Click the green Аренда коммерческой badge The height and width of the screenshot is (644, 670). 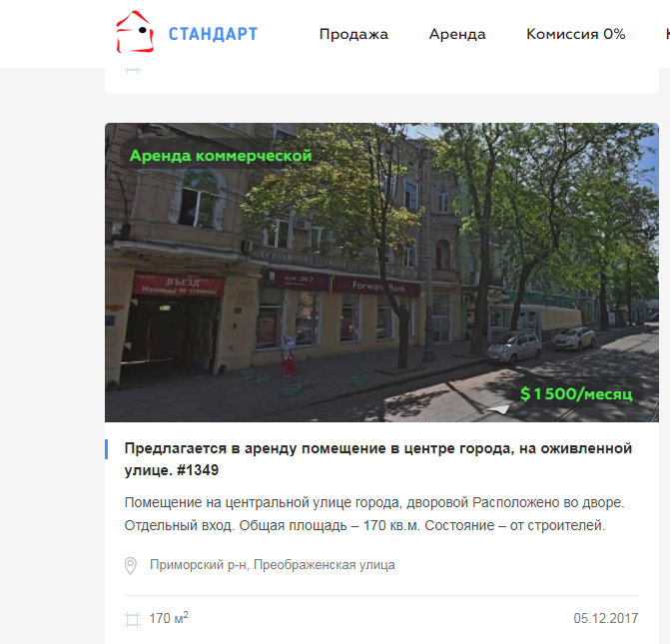[221, 156]
